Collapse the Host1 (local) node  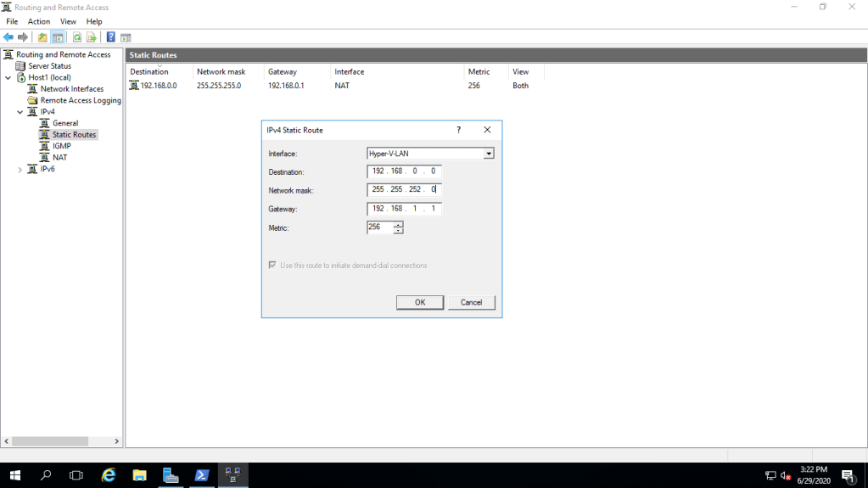(8, 77)
